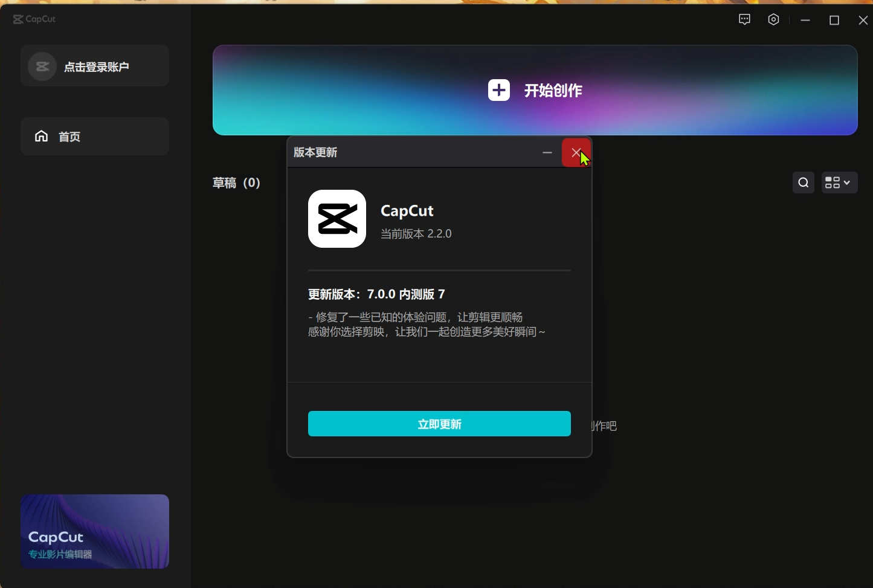The height and width of the screenshot is (588, 873).
Task: Minimize the main CapCut window
Action: coord(805,20)
